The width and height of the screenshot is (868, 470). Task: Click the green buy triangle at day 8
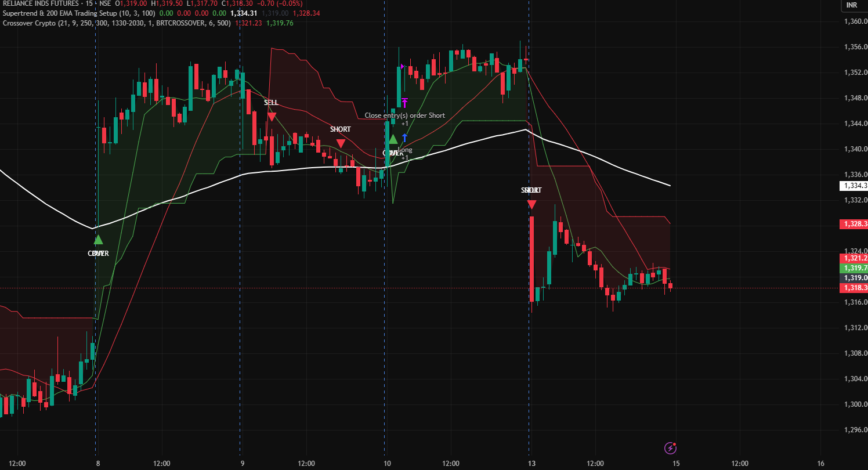(98, 240)
